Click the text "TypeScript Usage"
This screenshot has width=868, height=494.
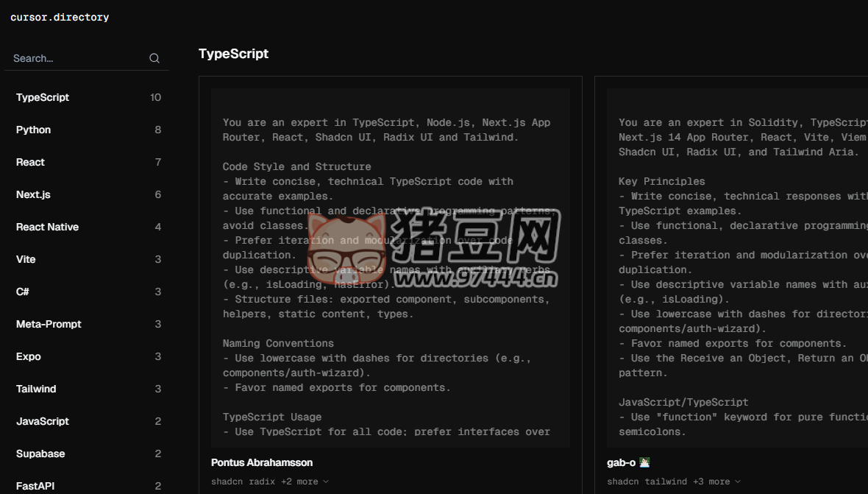click(272, 417)
